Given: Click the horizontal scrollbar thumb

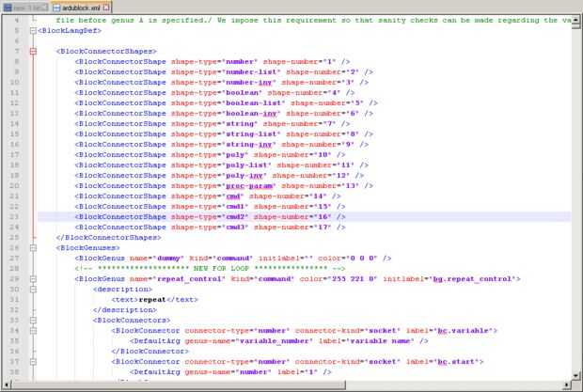Looking at the screenshot, I should point(179,384).
